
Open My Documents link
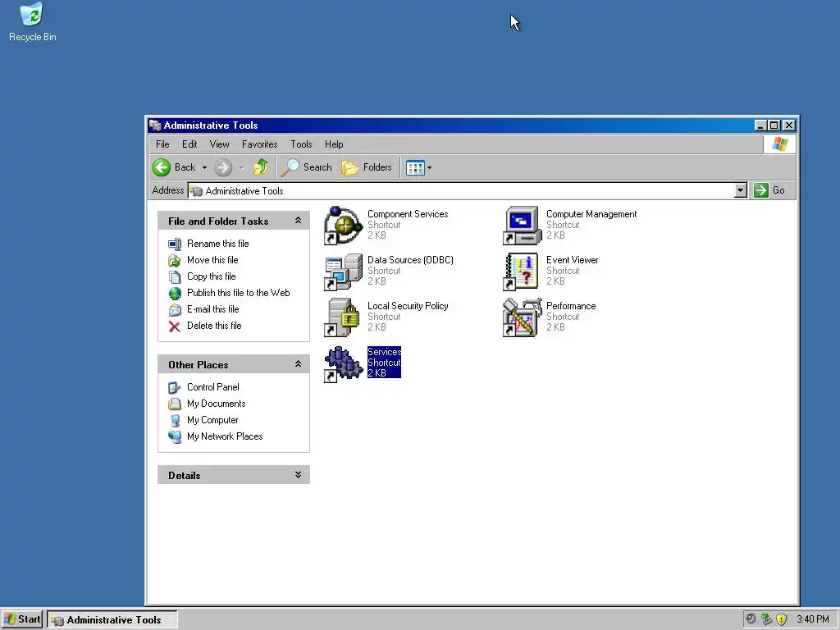(216, 404)
